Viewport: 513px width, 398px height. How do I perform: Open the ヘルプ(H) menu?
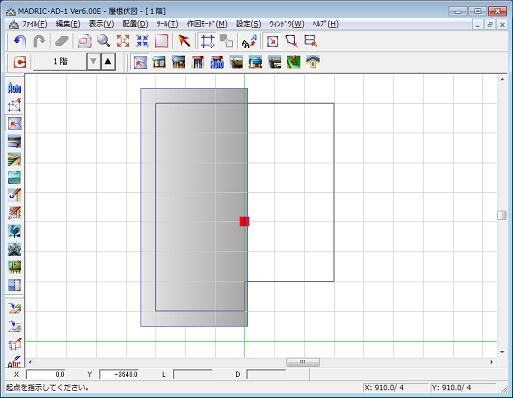[x=325, y=24]
